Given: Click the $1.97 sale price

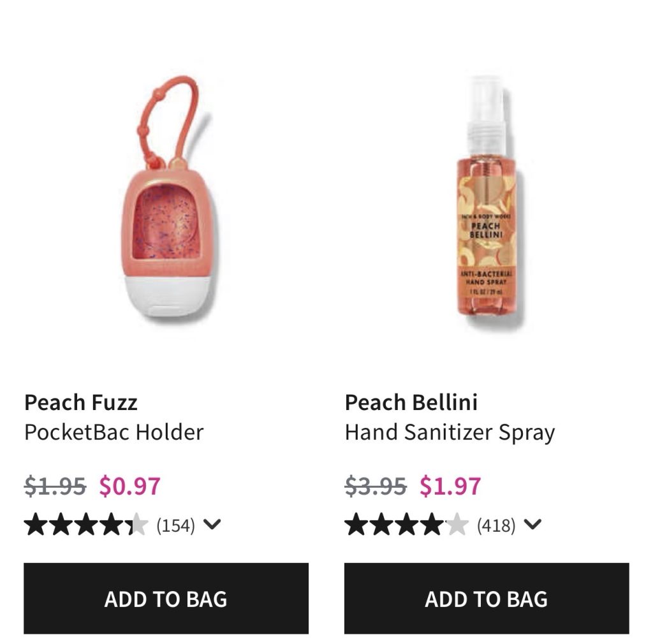Looking at the screenshot, I should pos(450,487).
